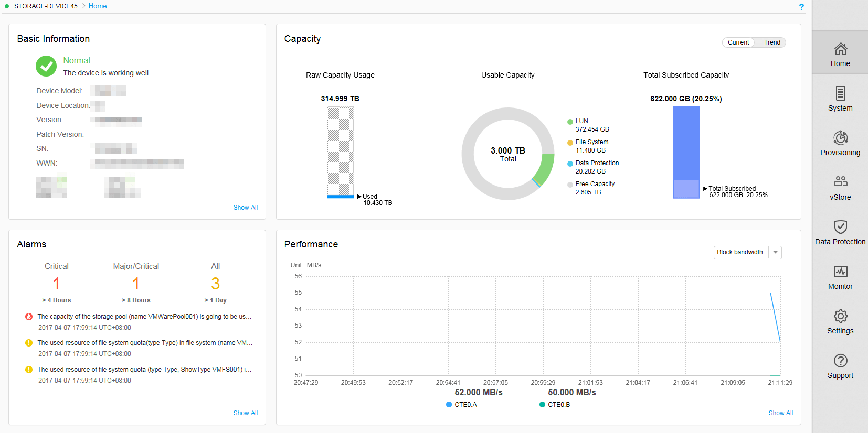
Task: Click Show All in Performance panel
Action: tap(781, 413)
